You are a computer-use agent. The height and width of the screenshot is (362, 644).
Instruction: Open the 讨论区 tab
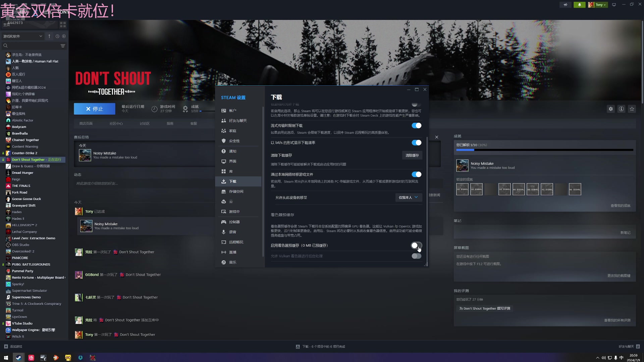coord(145,123)
